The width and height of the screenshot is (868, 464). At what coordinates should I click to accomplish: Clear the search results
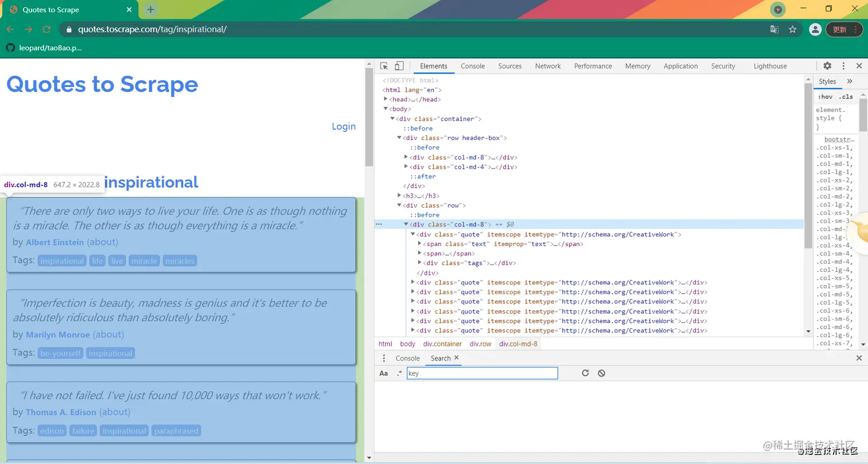coord(601,373)
